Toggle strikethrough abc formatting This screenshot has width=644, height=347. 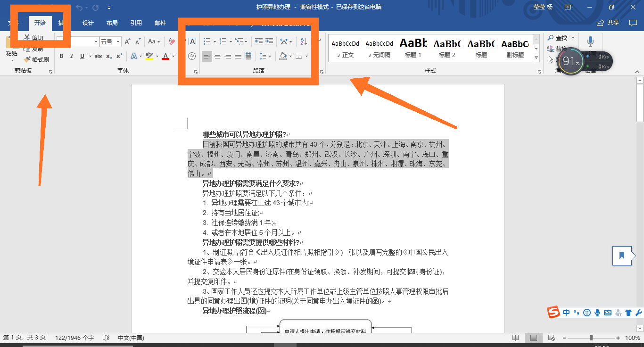click(x=99, y=56)
